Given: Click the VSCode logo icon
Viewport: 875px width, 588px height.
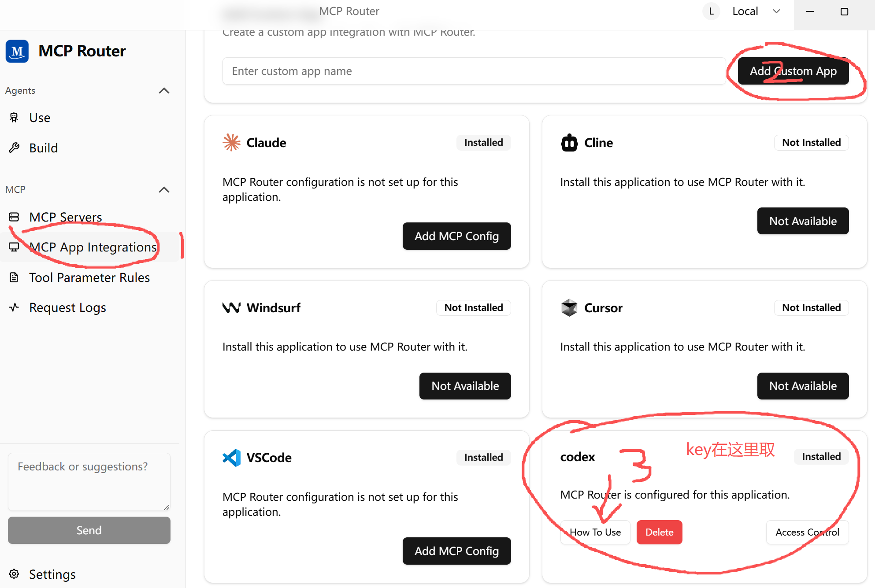Looking at the screenshot, I should (231, 458).
